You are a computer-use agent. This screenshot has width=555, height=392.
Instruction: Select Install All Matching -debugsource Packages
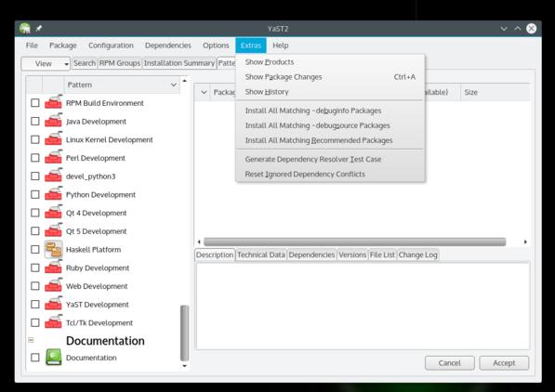pos(330,125)
